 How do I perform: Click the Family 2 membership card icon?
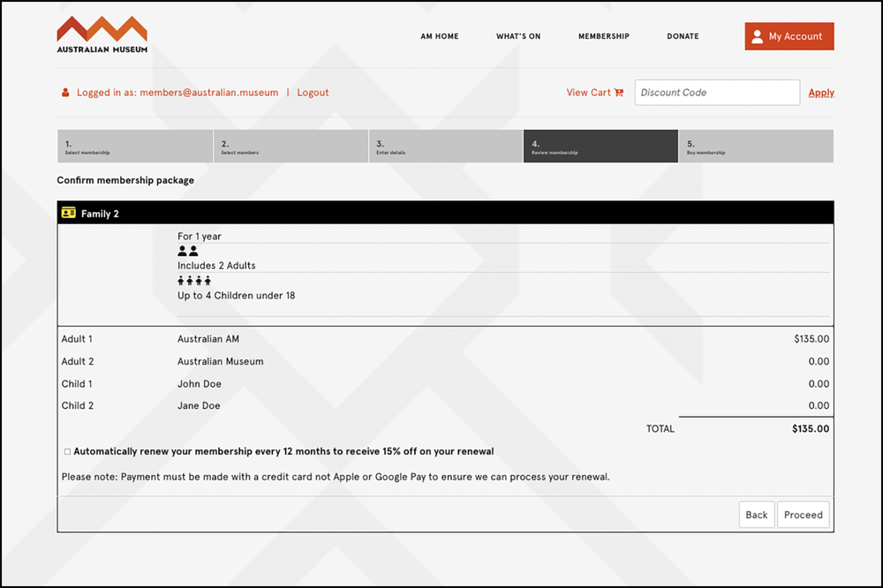click(68, 213)
